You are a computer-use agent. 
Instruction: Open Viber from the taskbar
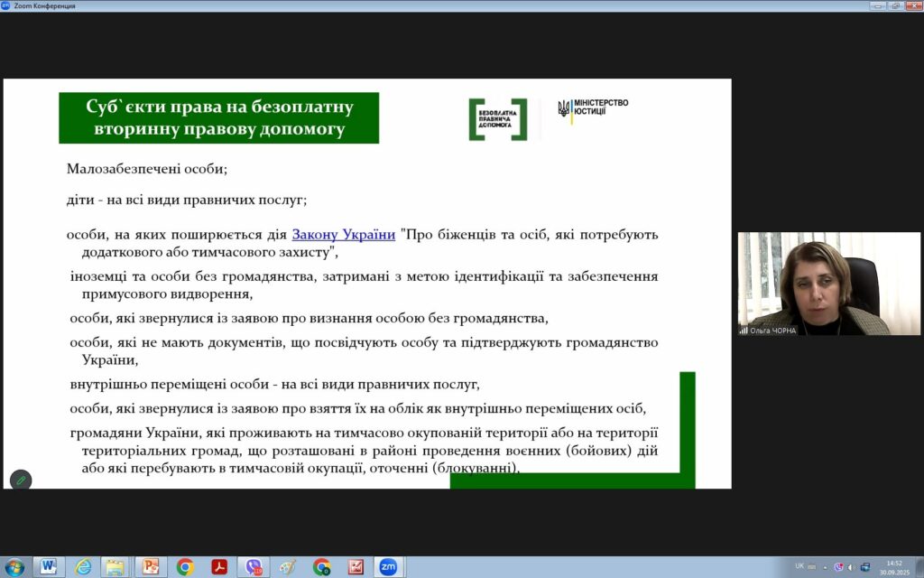tap(254, 566)
